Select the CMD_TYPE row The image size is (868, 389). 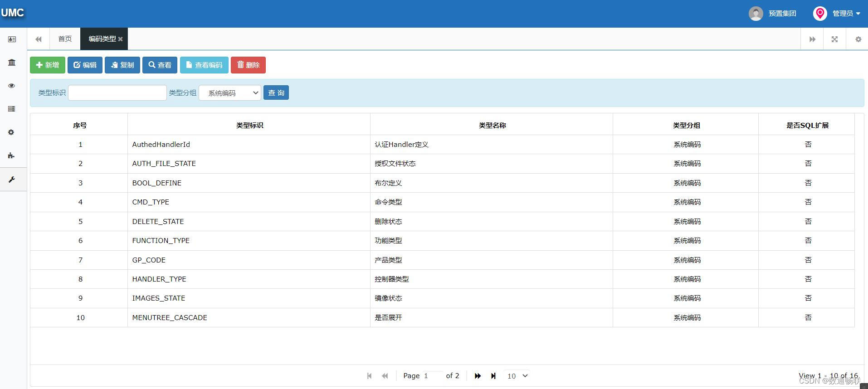click(x=443, y=202)
